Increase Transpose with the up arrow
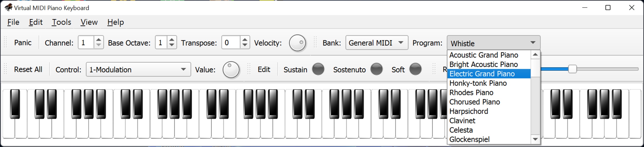 pyautogui.click(x=245, y=40)
